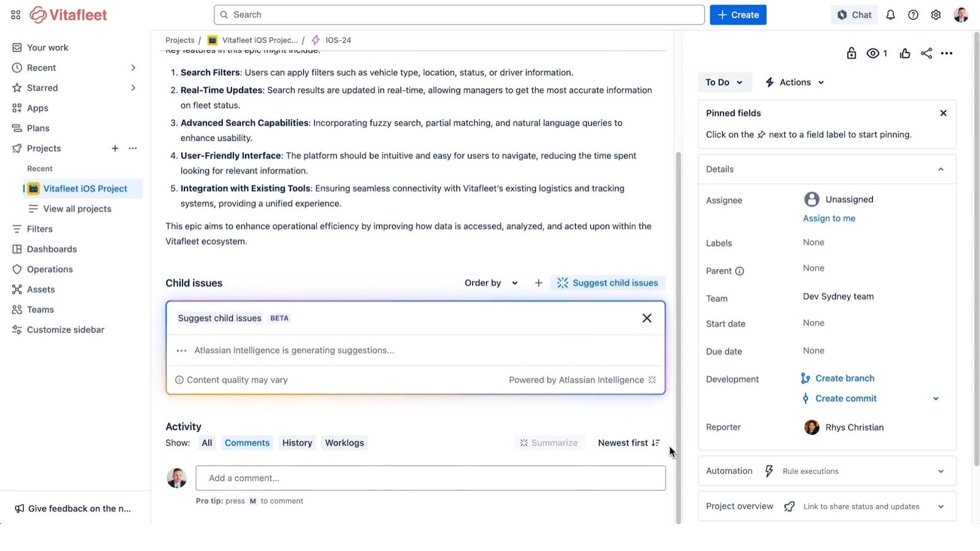980x551 pixels.
Task: Show only Comments in the Activity feed
Action: coord(247,442)
